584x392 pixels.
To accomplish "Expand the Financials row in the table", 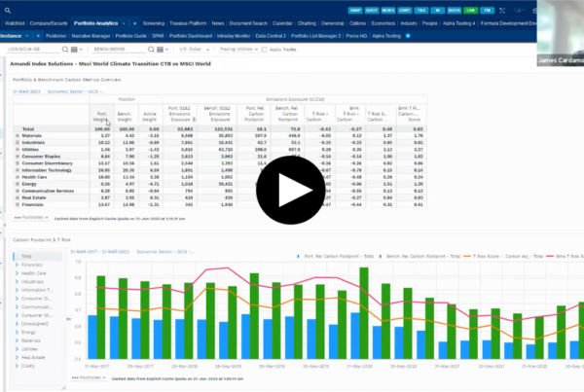I will click(x=18, y=204).
